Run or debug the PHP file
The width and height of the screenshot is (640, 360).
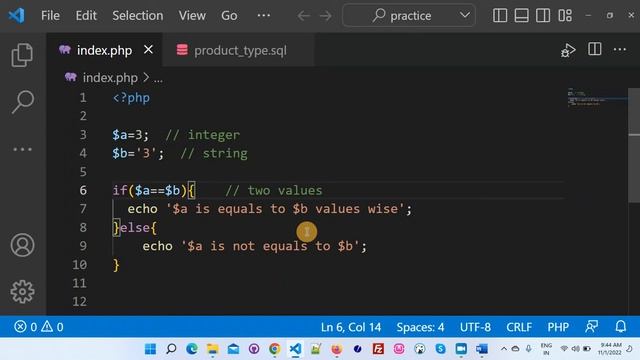[568, 50]
